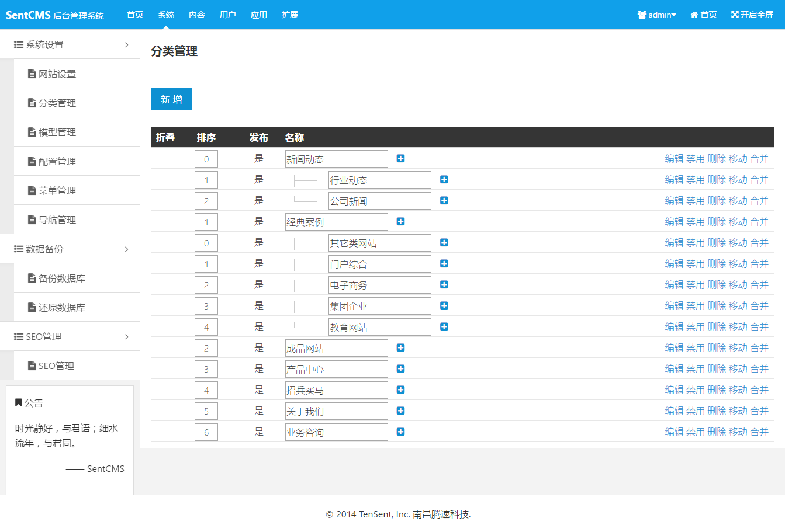Click name field containing 产品中心
Screen dimensions: 785x532
(337, 369)
